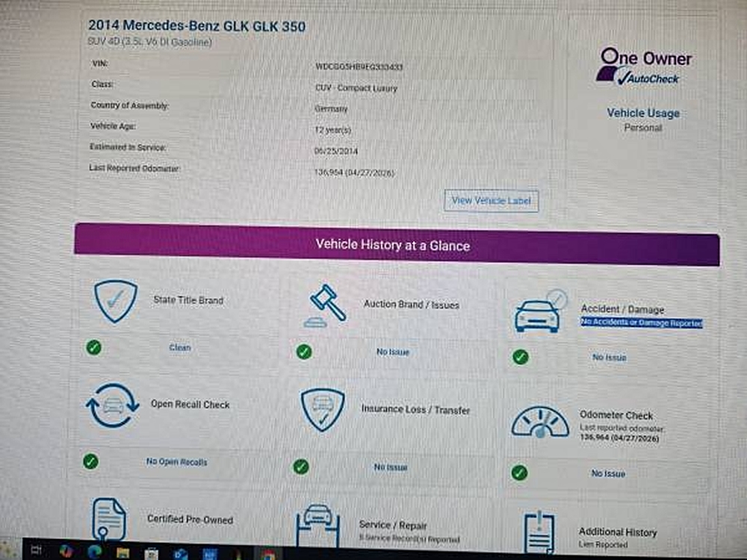
Task: Click green checkmark under Auction Brand / Issues
Action: pos(304,352)
